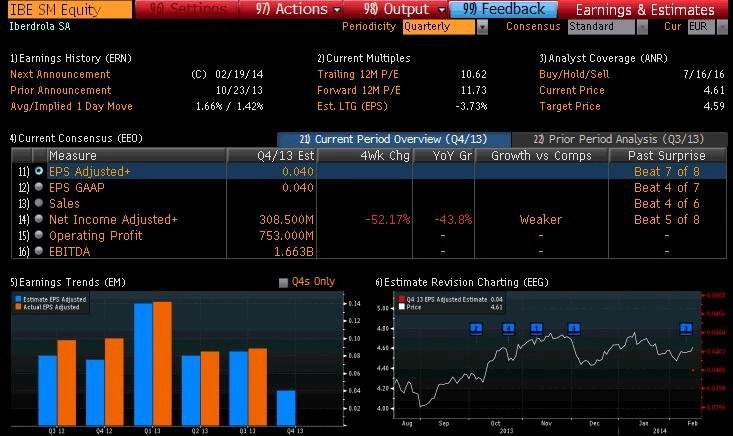Open Estimate Revision Charting (EEG) link
Image resolution: width=733 pixels, height=436 pixels.
[462, 282]
